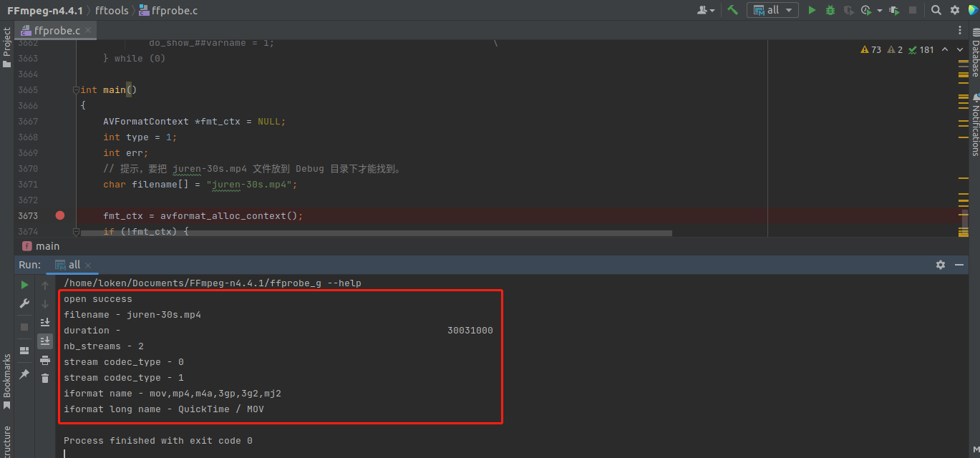Image resolution: width=980 pixels, height=458 pixels.
Task: Build the project with the hammer icon
Action: pyautogui.click(x=732, y=10)
